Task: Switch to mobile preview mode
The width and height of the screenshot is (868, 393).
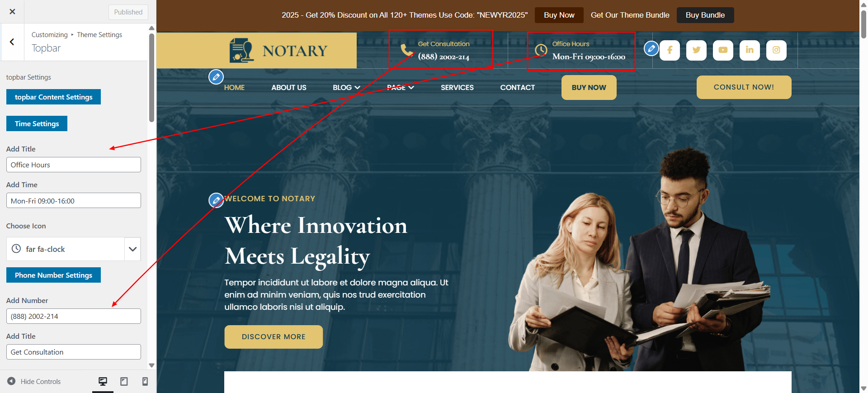Action: [x=145, y=382]
